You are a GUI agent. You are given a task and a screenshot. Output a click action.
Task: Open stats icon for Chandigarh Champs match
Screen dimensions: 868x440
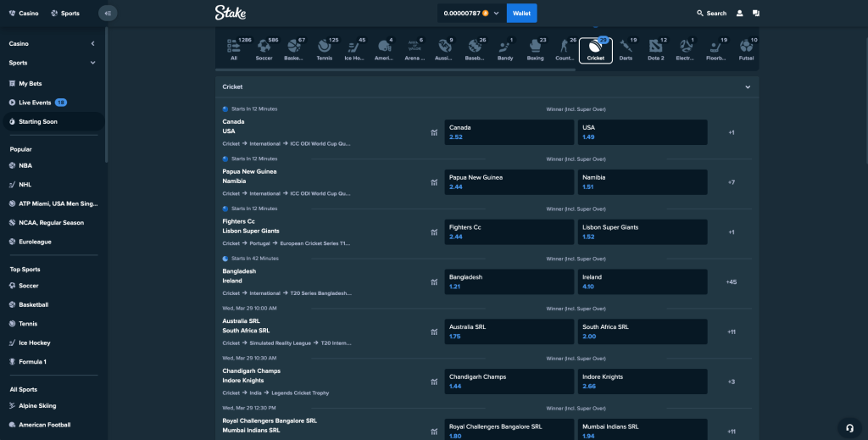[434, 382]
